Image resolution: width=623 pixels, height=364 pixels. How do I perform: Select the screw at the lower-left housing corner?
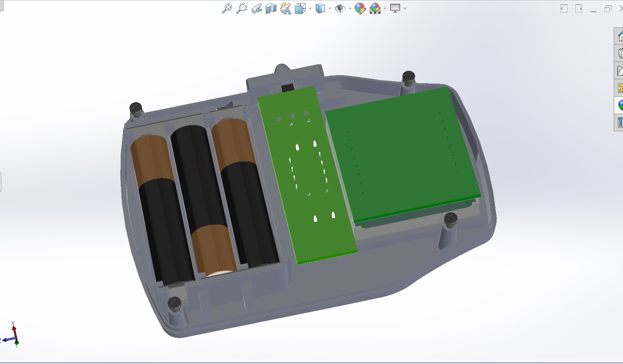pyautogui.click(x=175, y=304)
